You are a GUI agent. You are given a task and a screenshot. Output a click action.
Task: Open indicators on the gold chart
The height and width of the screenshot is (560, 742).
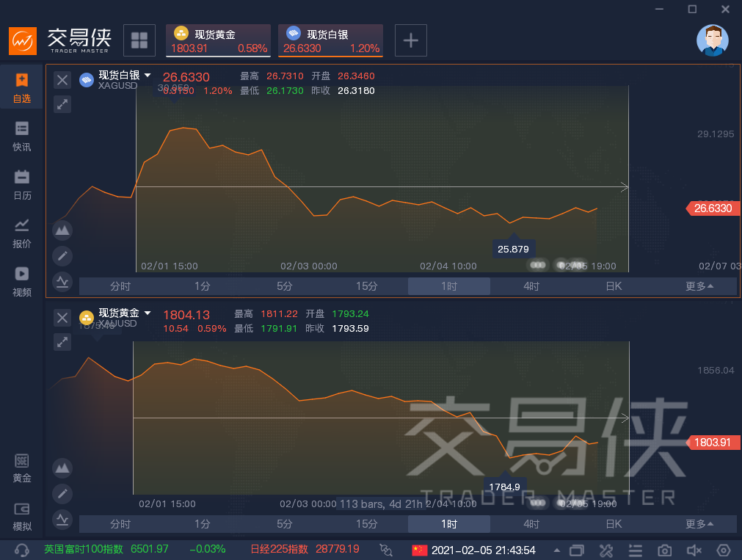coord(62,520)
